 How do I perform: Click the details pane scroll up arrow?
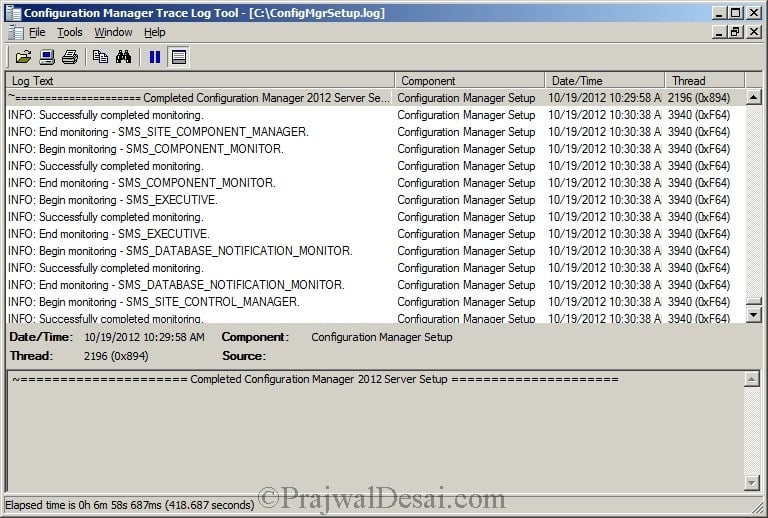(752, 378)
